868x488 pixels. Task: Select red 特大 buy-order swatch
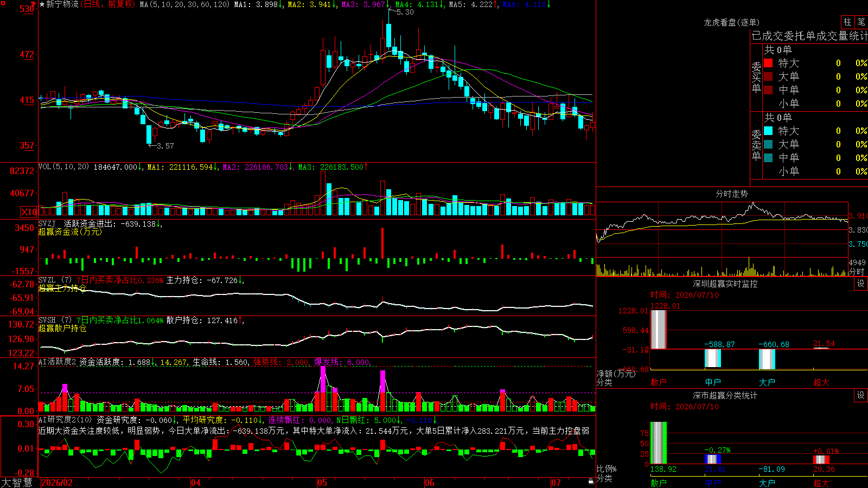pos(768,63)
